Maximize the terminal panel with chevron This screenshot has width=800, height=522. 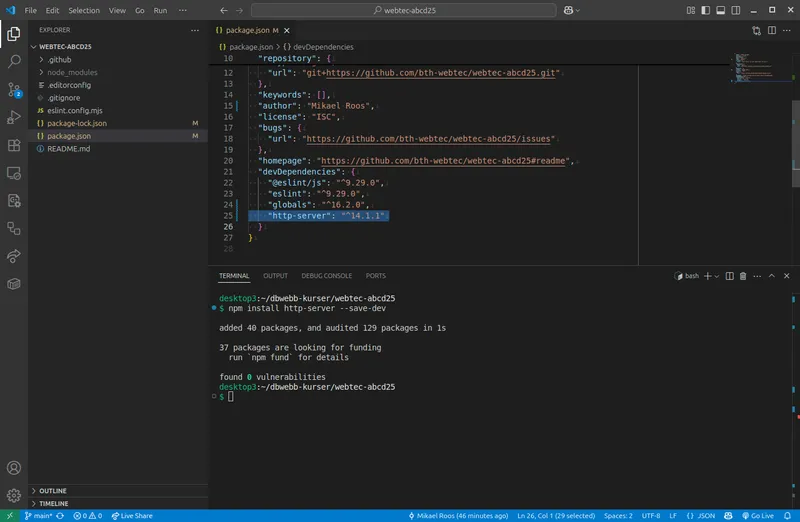click(x=771, y=276)
